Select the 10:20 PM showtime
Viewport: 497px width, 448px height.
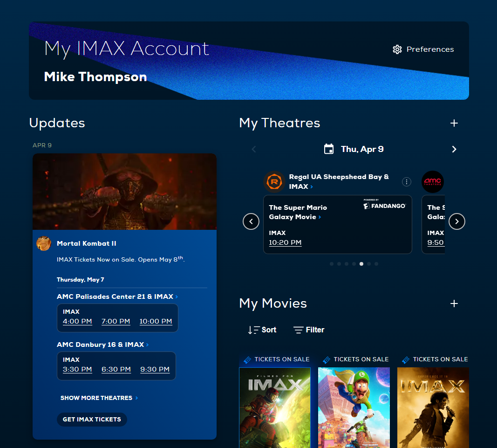pos(285,243)
